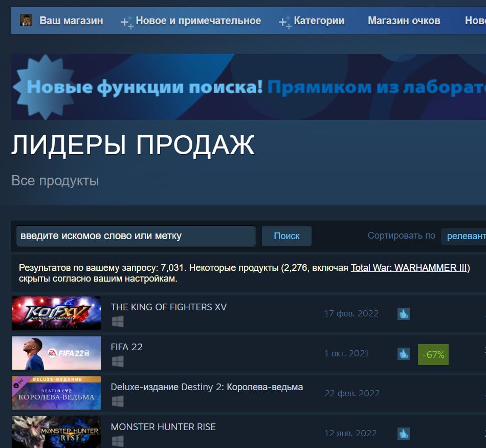Click the user avatar next to Ваш магазин
Viewport: 486px width, 448px height.
[x=26, y=20]
